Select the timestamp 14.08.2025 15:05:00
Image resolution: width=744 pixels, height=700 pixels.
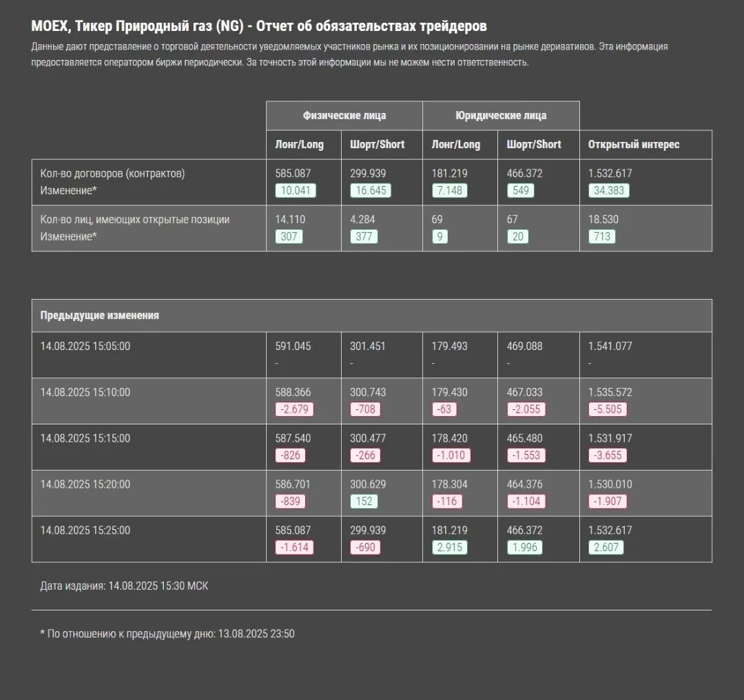coord(85,346)
